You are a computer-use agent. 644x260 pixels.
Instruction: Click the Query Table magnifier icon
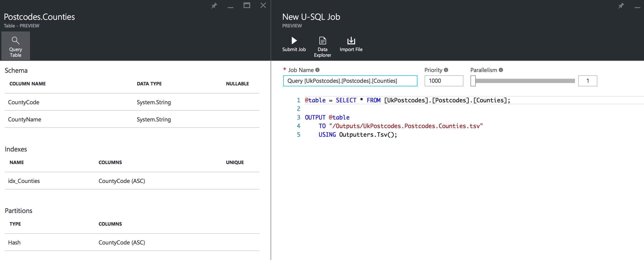[x=15, y=40]
